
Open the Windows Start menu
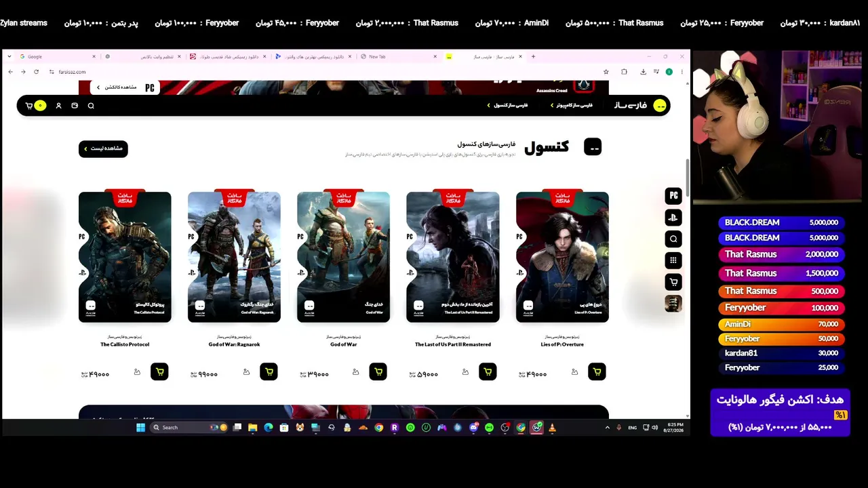pyautogui.click(x=140, y=428)
